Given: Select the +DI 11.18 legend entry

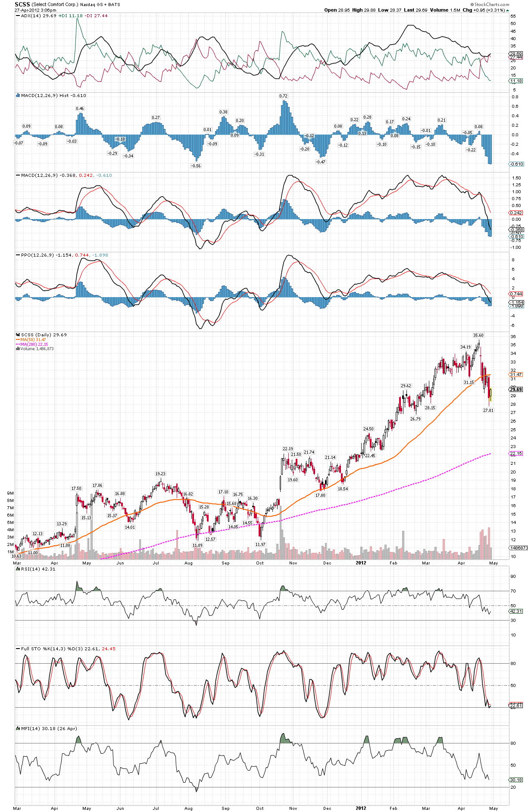Looking at the screenshot, I should coord(70,16).
